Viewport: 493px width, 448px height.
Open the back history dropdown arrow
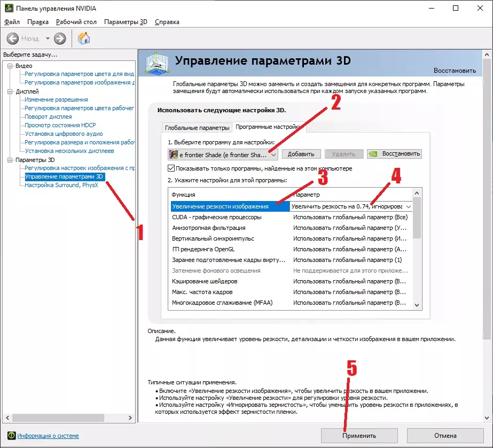(x=48, y=38)
